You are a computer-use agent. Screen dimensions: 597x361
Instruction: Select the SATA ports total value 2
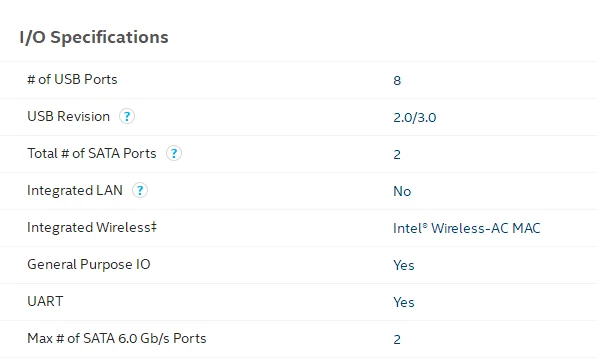coord(397,154)
